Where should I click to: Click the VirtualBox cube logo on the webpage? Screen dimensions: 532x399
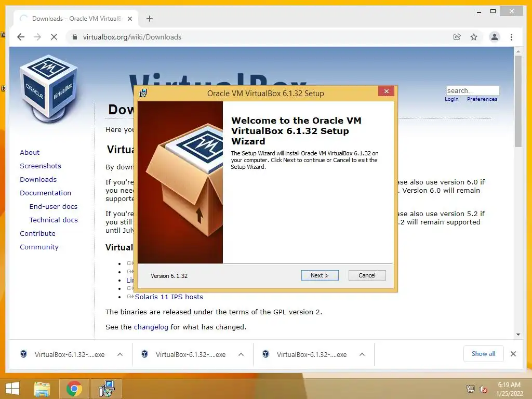pyautogui.click(x=48, y=89)
